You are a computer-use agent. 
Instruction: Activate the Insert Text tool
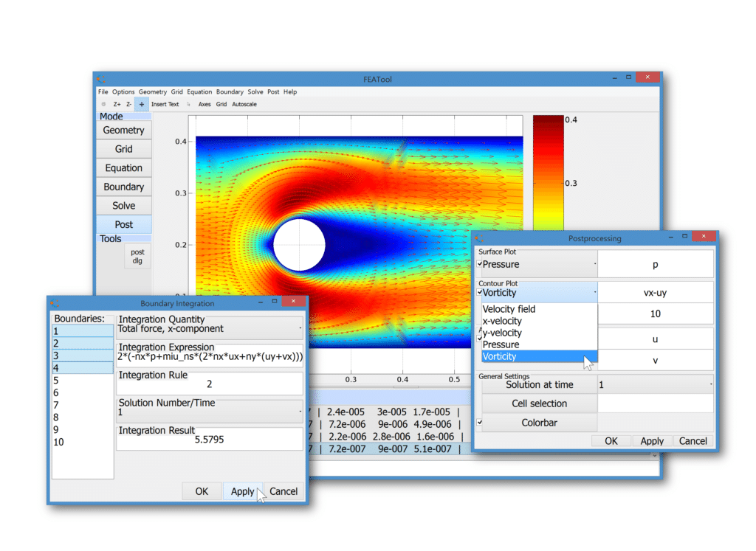click(x=165, y=104)
